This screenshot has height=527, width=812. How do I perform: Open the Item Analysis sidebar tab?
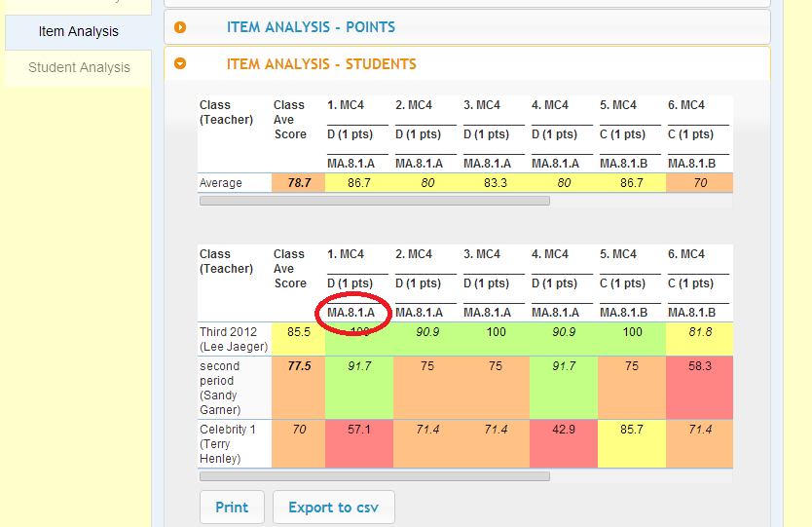click(78, 31)
